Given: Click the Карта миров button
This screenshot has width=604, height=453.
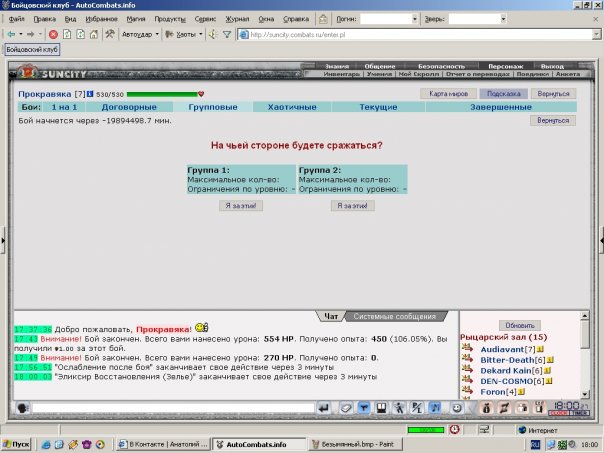Looking at the screenshot, I should pyautogui.click(x=448, y=94).
